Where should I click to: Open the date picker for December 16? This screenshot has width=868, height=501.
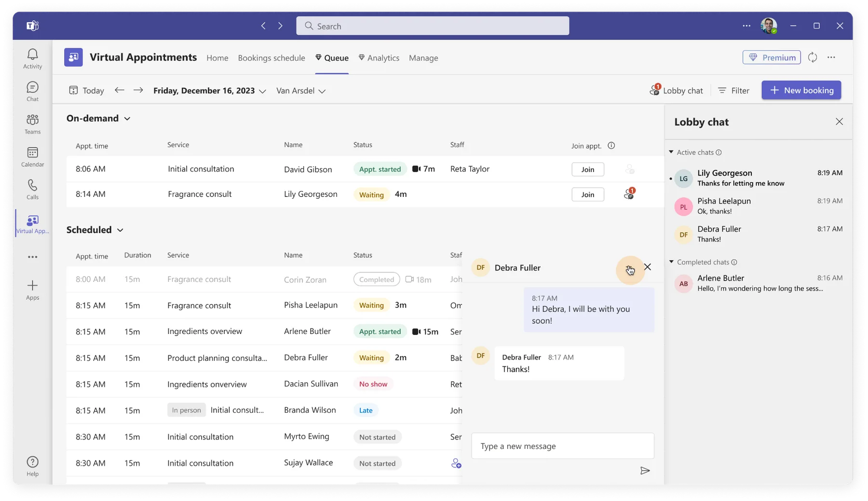209,91
